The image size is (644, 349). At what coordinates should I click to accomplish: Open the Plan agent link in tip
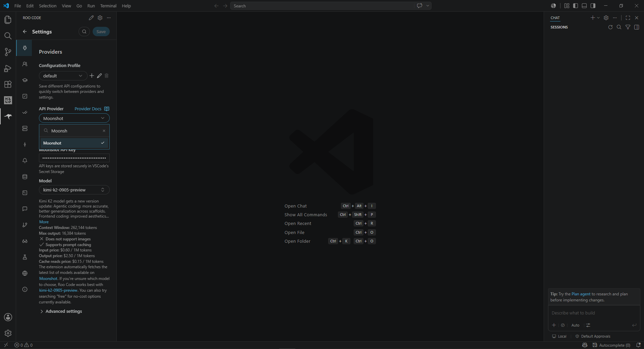click(x=581, y=294)
